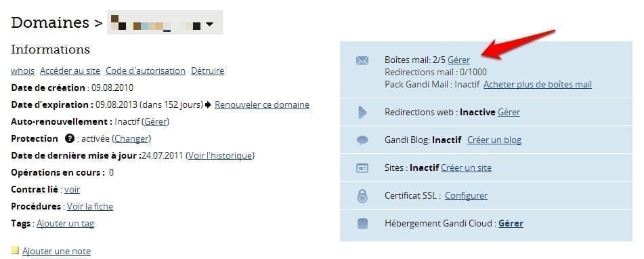Click the Code d'autorisation link

click(146, 71)
